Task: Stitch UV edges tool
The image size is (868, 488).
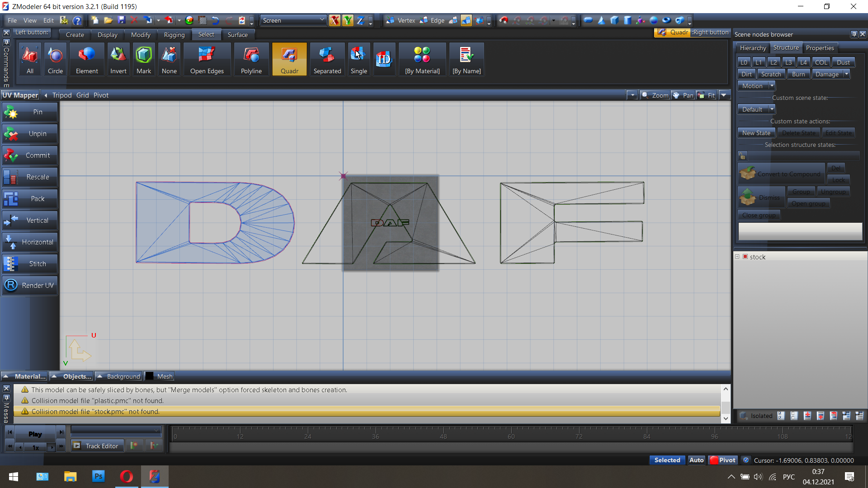Action: click(x=30, y=264)
